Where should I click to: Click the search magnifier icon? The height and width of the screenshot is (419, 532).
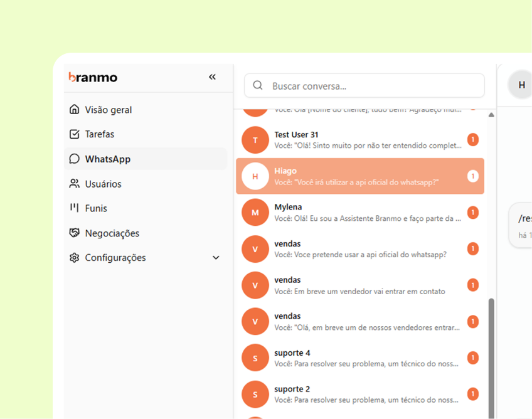257,86
